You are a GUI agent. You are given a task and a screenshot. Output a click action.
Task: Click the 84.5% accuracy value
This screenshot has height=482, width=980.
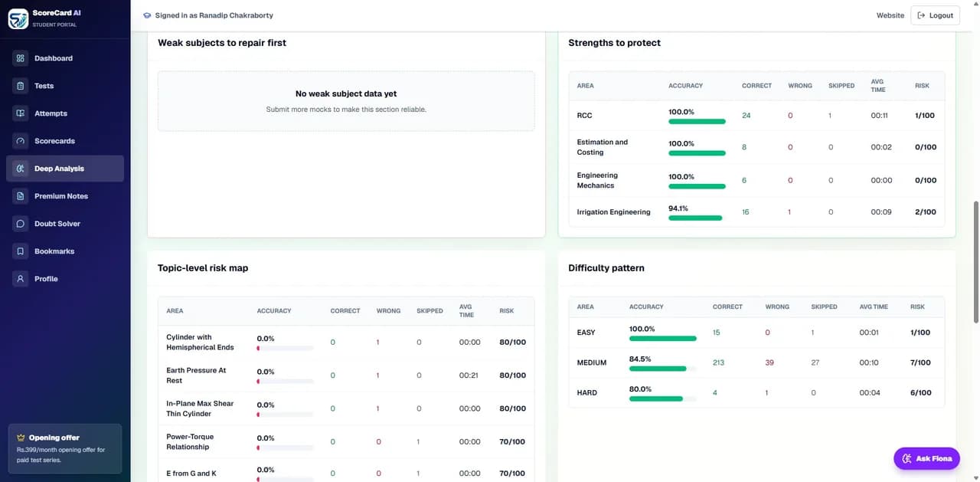[640, 359]
